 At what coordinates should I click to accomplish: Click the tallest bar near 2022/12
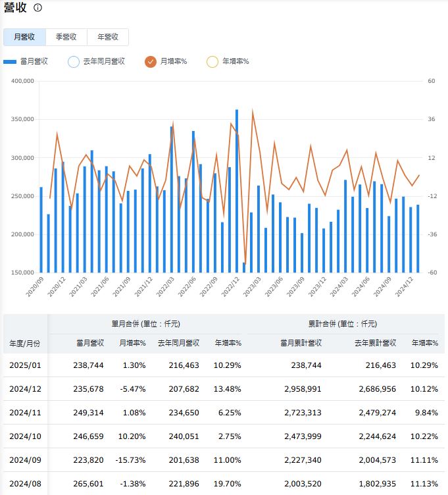[237, 191]
